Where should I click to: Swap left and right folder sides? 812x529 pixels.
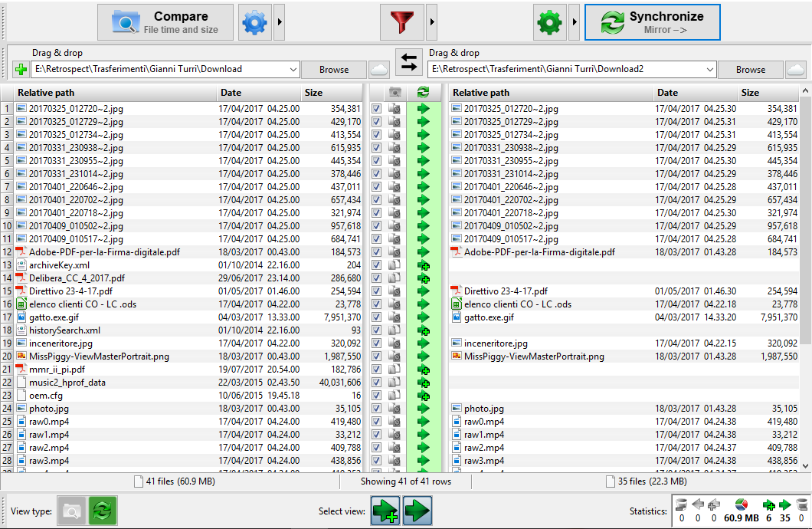click(409, 62)
